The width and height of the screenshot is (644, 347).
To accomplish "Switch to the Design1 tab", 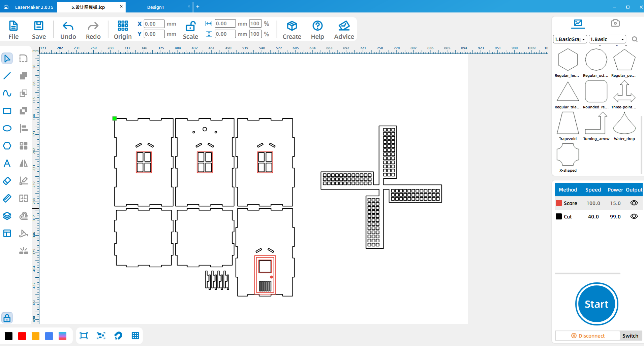I will click(156, 7).
